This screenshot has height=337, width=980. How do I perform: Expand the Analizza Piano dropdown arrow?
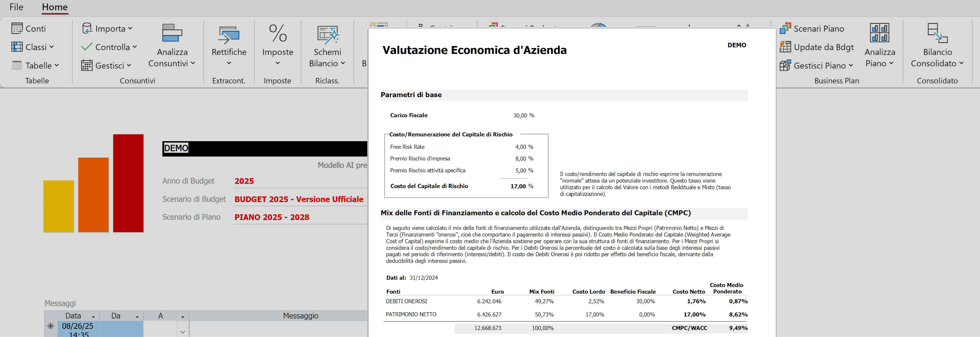tap(891, 63)
